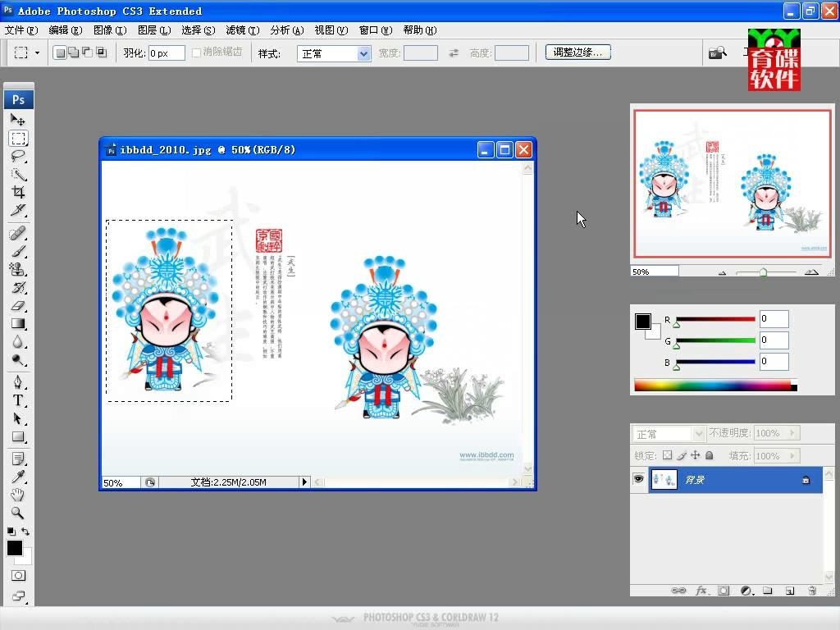The height and width of the screenshot is (630, 840).
Task: Select the Zoom tool
Action: (18, 513)
